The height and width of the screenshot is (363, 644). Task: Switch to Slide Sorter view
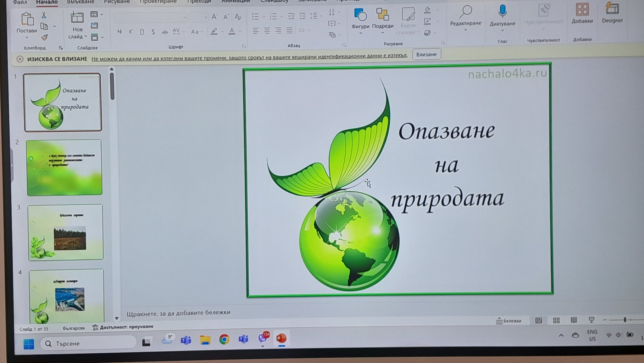556,320
